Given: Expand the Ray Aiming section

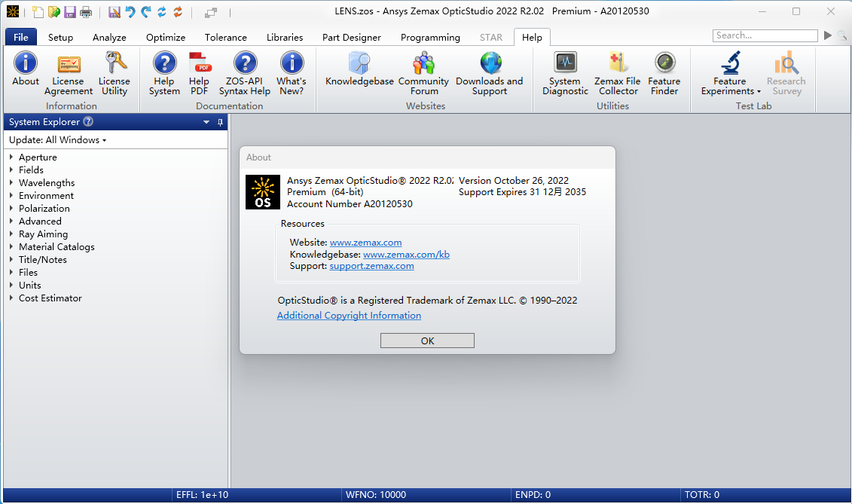Looking at the screenshot, I should 11,234.
